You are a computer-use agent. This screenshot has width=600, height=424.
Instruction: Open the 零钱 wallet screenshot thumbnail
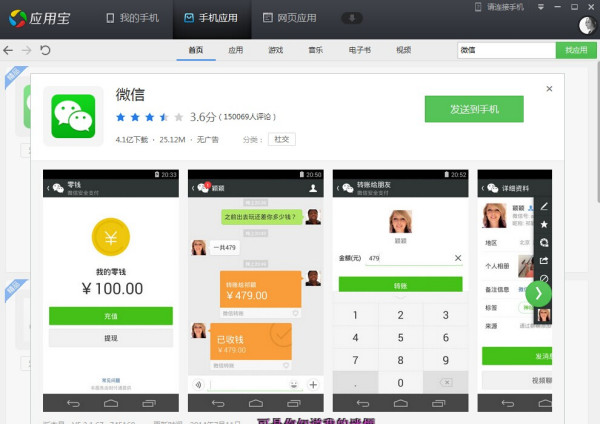coord(111,290)
